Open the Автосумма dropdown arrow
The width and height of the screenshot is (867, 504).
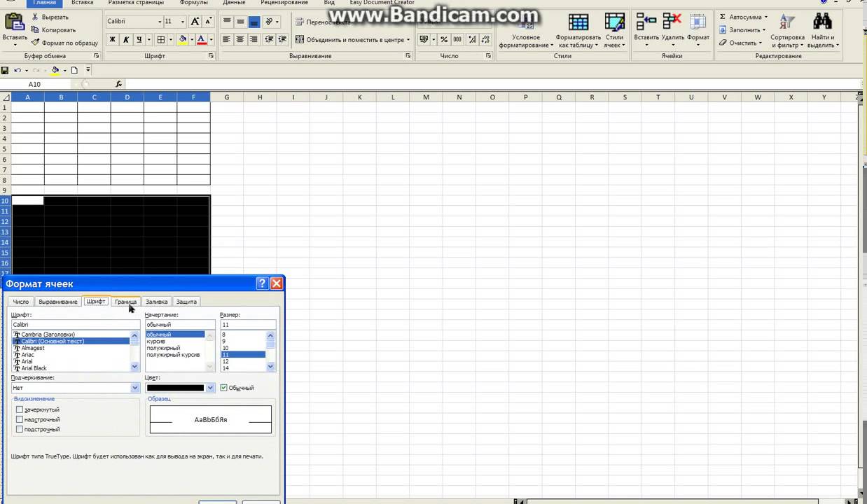tap(766, 17)
